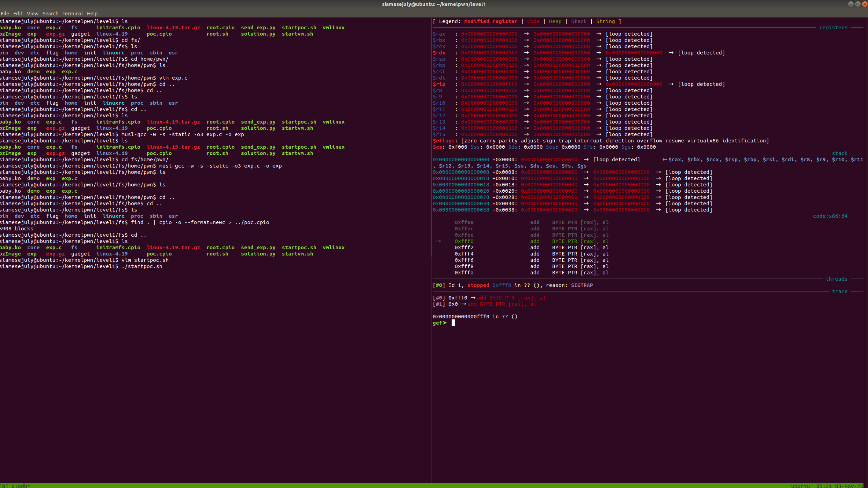Click the Heap legend label
868x488 pixels.
(555, 21)
